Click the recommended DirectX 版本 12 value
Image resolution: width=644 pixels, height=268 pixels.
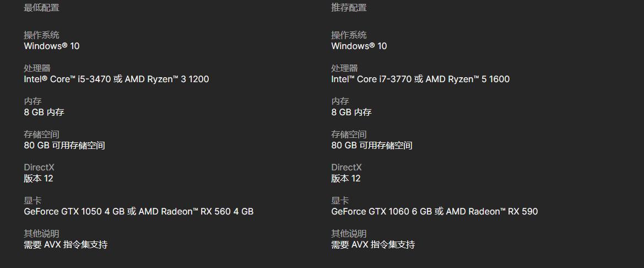point(346,179)
